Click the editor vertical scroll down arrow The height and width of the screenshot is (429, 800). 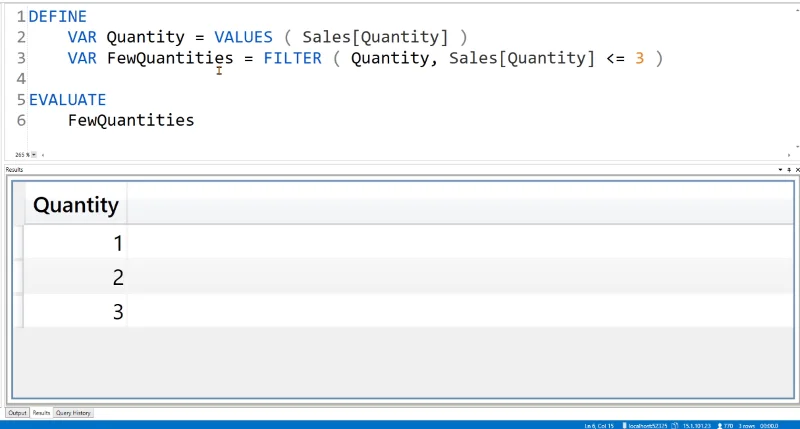pyautogui.click(x=797, y=147)
